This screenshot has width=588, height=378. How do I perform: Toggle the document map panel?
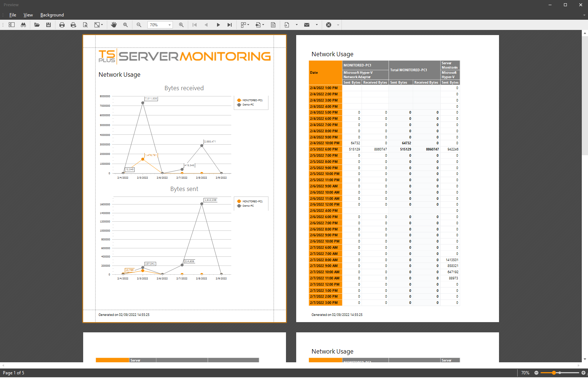pos(12,25)
